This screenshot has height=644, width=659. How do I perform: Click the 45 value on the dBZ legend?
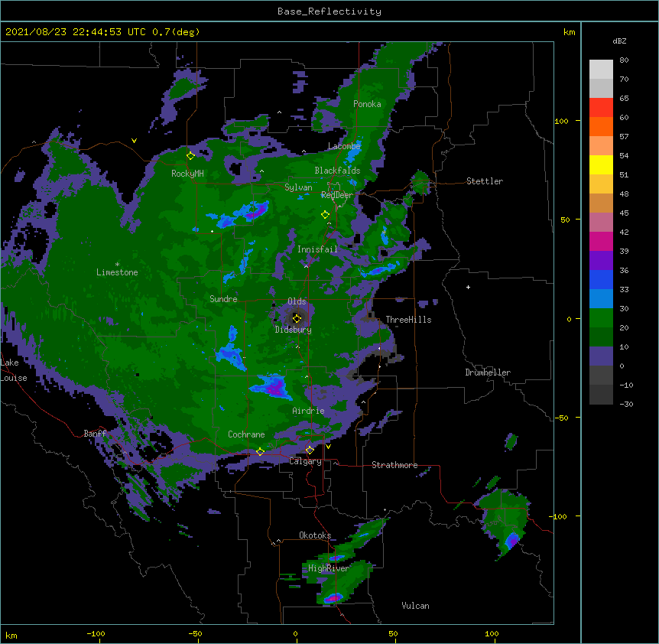(624, 213)
